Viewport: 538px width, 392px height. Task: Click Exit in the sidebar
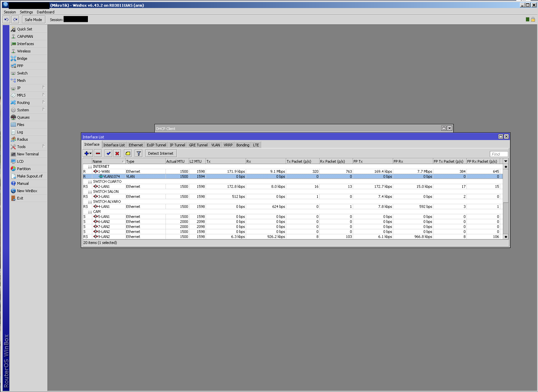tap(28, 198)
